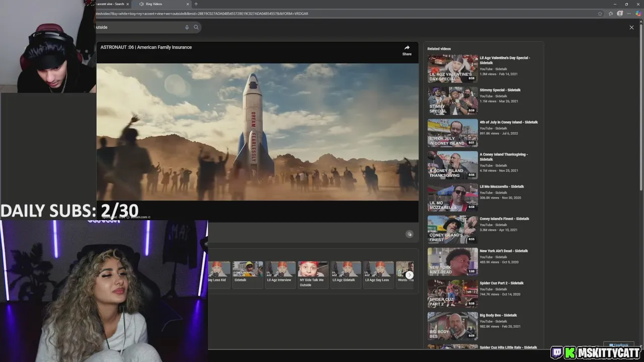This screenshot has height=362, width=644.
Task: Open Stimmy Special video thumbnail
Action: pos(453,101)
